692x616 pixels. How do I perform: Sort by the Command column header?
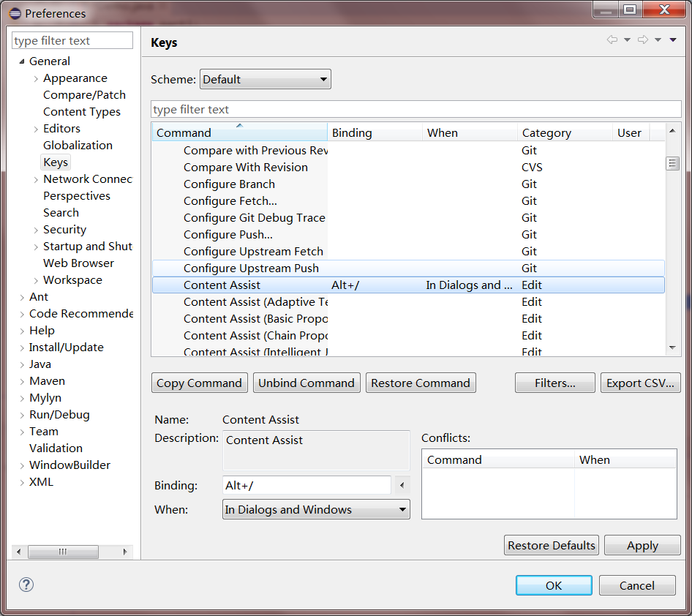240,132
